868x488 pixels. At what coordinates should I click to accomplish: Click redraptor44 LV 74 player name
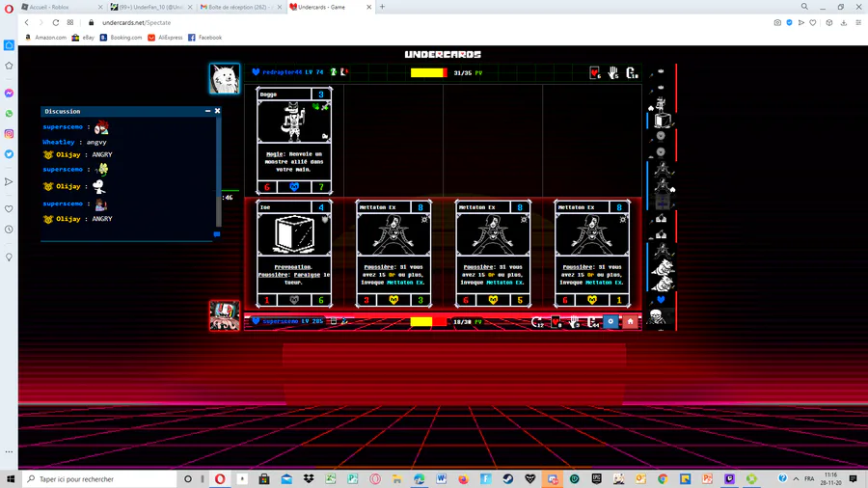(293, 72)
